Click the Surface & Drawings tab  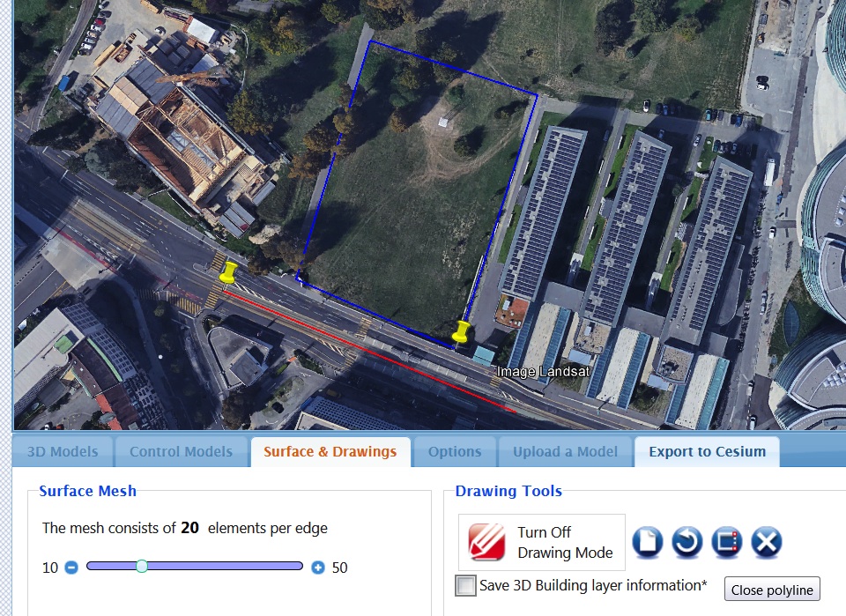[330, 451]
